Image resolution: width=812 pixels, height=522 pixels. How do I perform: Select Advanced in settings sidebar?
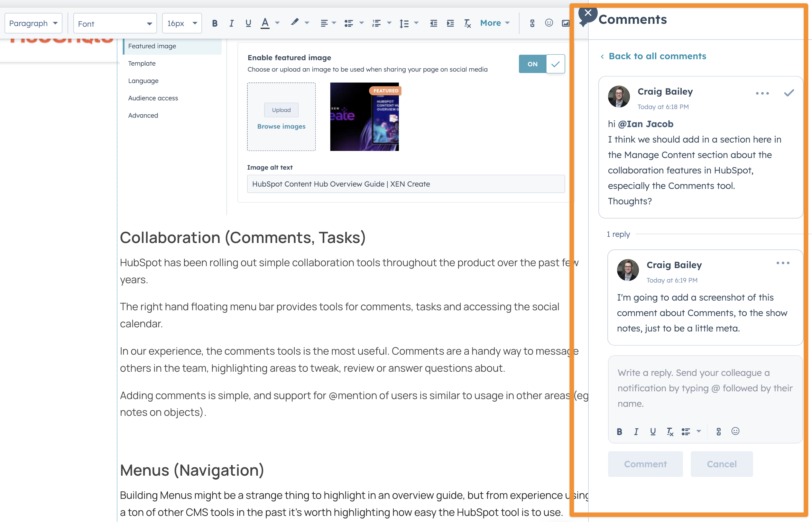pyautogui.click(x=143, y=115)
